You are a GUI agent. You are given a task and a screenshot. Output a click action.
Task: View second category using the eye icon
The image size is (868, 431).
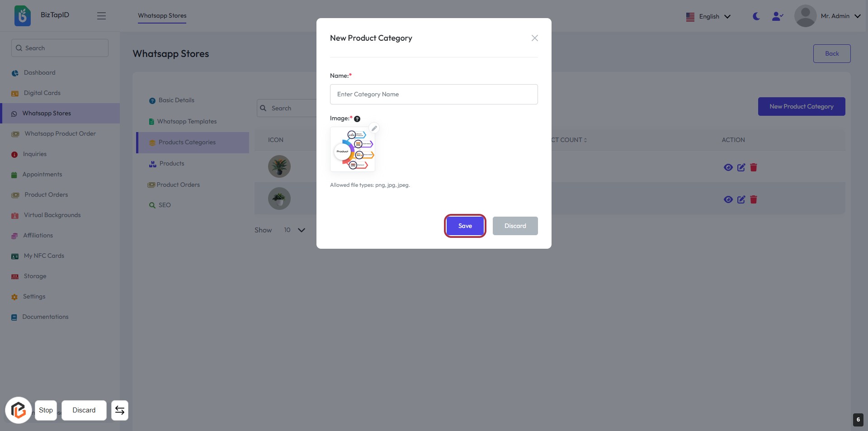point(728,199)
